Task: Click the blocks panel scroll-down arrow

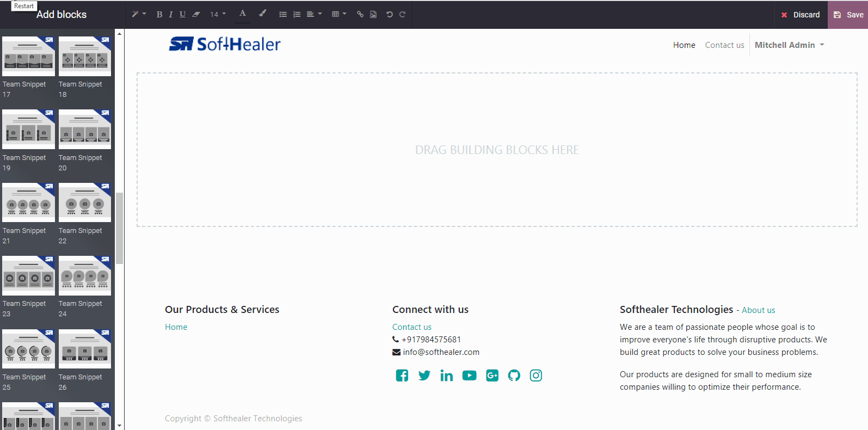Action: point(120,426)
